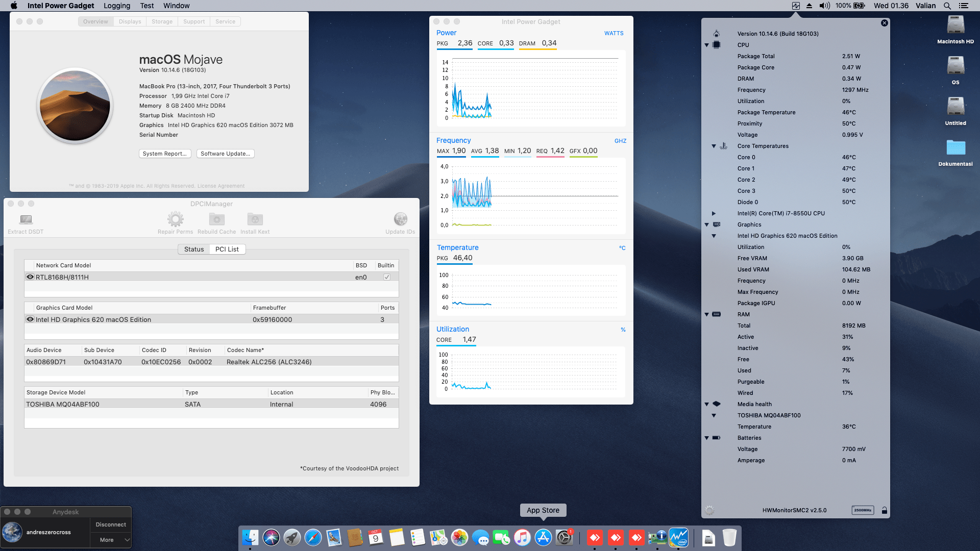Click the Install Kext icon
The height and width of the screenshot is (551, 980).
(x=254, y=218)
